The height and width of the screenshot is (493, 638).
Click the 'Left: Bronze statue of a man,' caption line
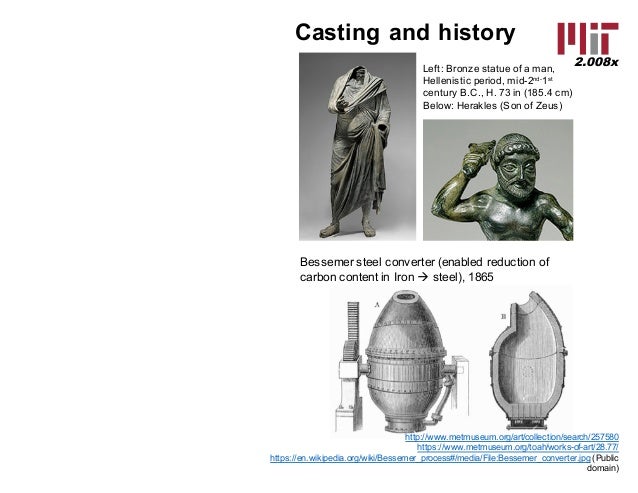tap(489, 68)
